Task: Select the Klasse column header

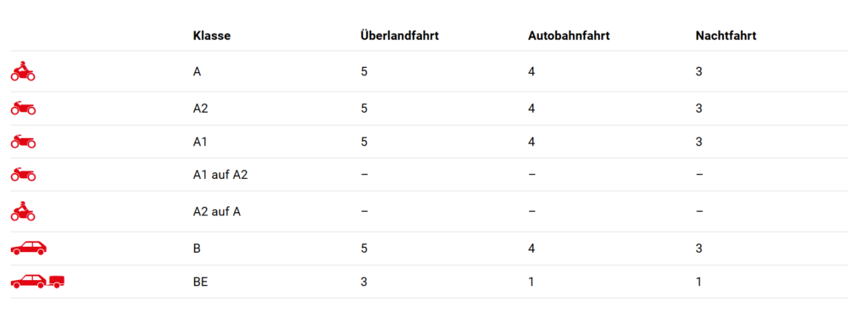Action: (211, 36)
